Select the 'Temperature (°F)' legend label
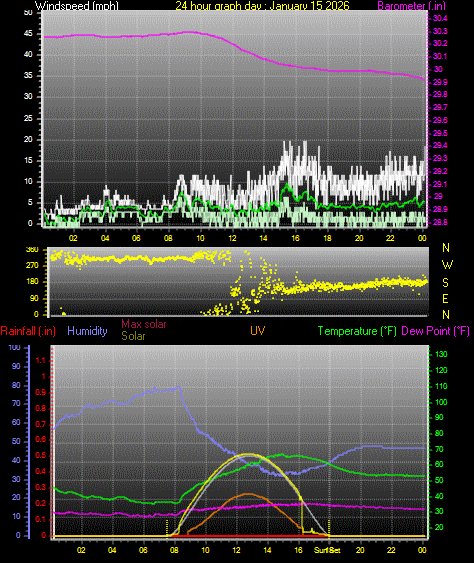Image resolution: width=474 pixels, height=563 pixels. coord(357,331)
